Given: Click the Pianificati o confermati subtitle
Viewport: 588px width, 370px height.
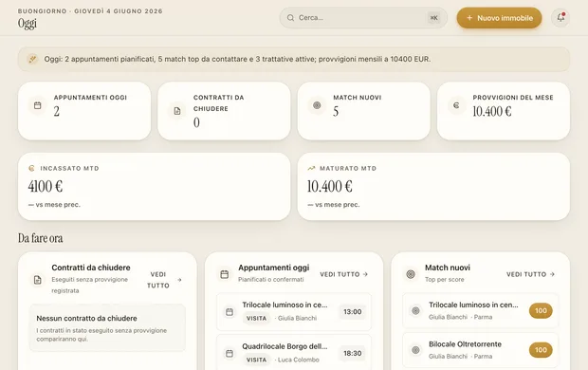Looking at the screenshot, I should pos(271,280).
